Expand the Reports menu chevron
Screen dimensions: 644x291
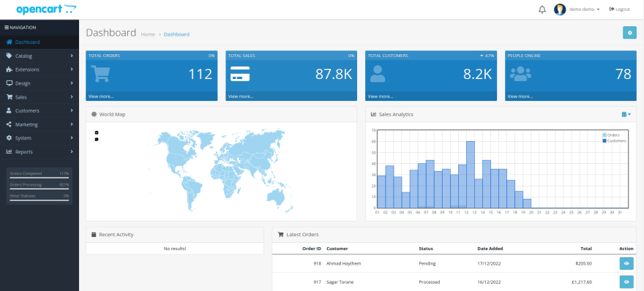pyautogui.click(x=72, y=151)
